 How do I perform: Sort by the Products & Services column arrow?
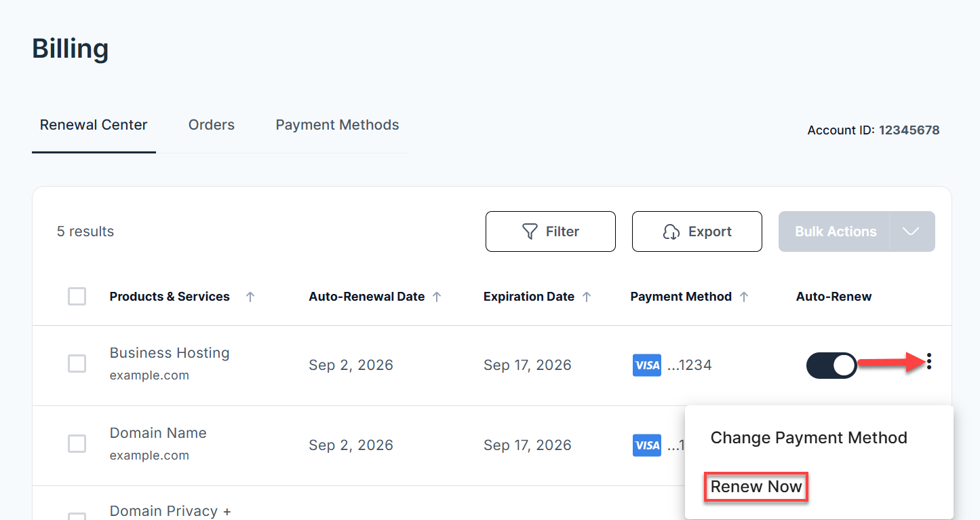(x=251, y=296)
